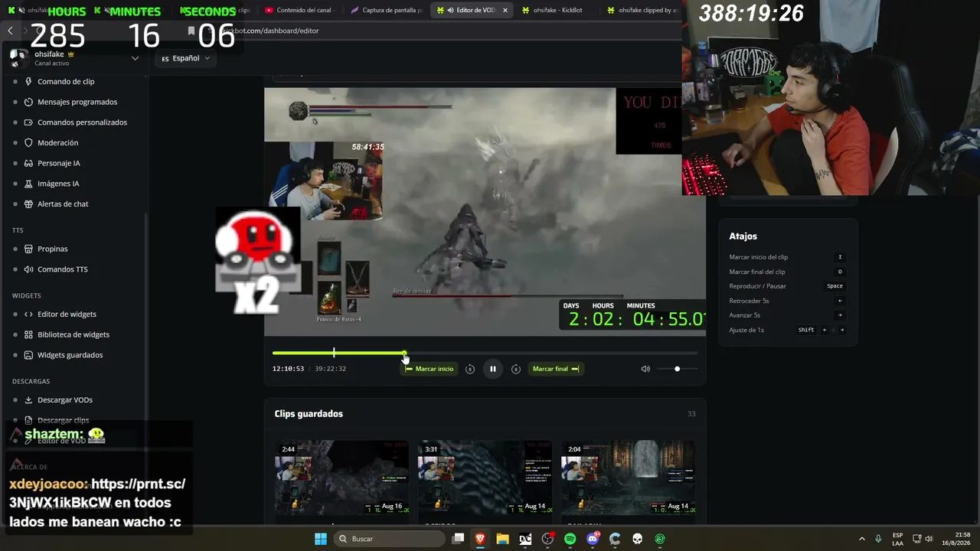Screen dimensions: 980x551
Task: Click the volume slider handle
Action: tap(677, 369)
